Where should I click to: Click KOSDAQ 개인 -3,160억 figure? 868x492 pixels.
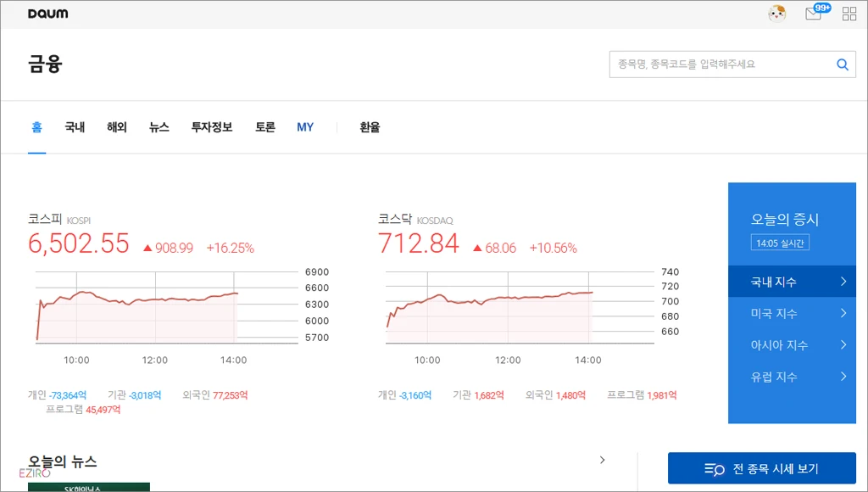pyautogui.click(x=404, y=395)
